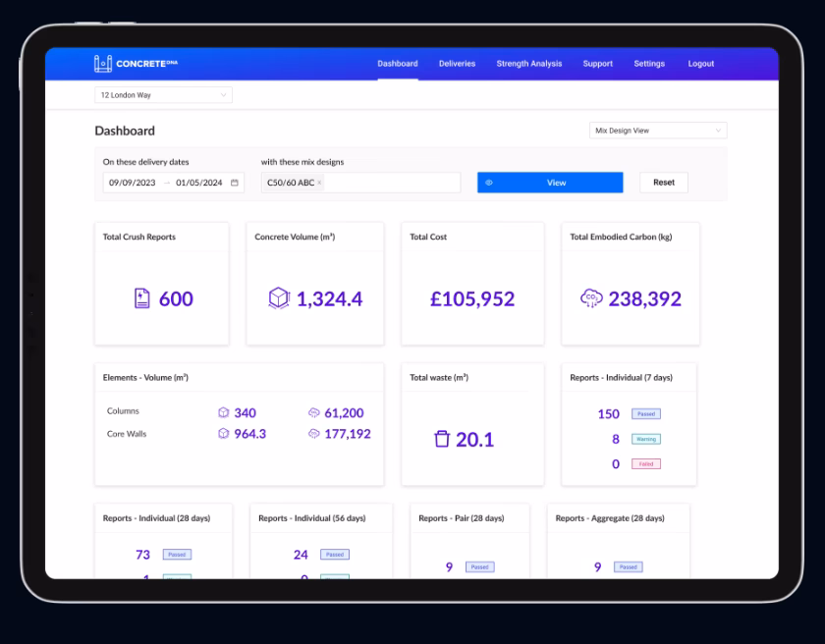Click the Total Crush Reports document icon
Screen dimensions: 825x644
click(141, 299)
